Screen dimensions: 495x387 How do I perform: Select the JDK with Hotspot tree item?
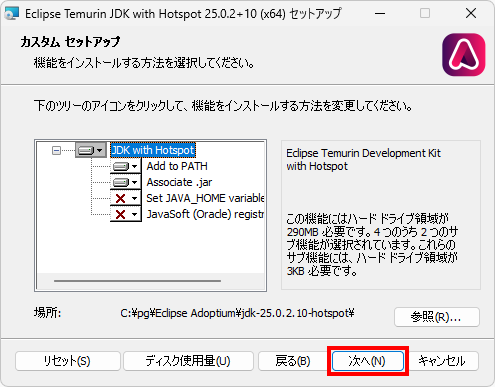153,150
